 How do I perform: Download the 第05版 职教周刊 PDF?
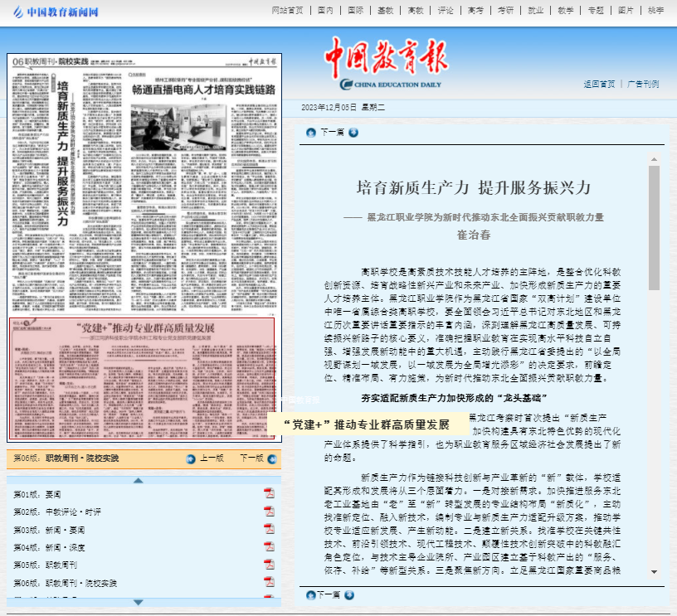268,565
